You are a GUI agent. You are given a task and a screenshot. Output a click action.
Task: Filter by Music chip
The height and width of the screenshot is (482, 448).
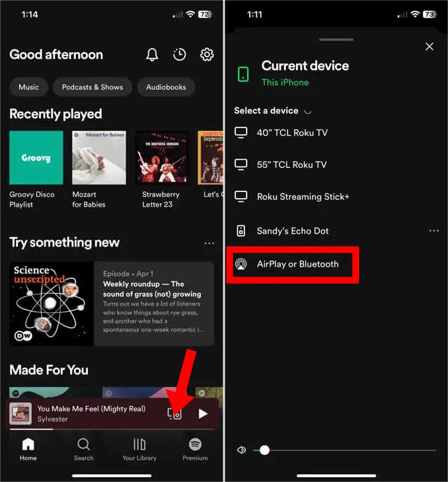point(28,87)
